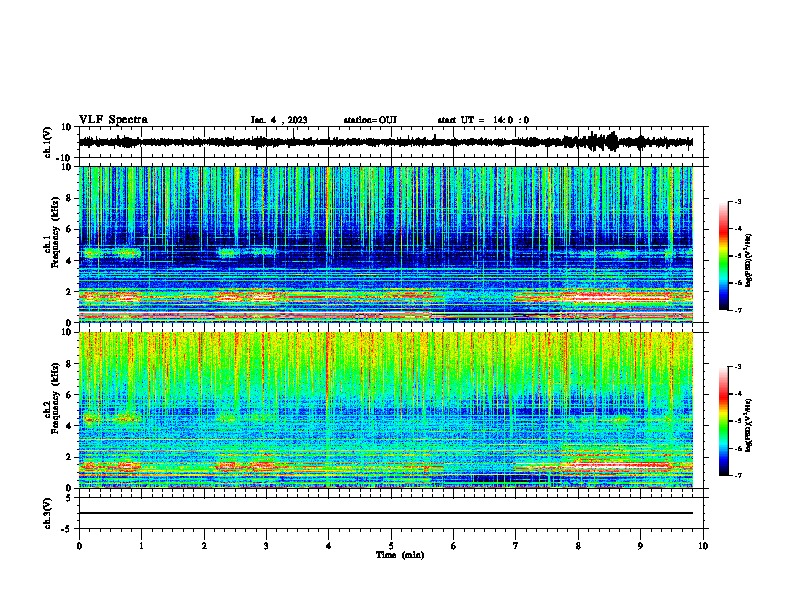Click the ch.1 'Frequency (kHz)' axis label

click(55, 232)
